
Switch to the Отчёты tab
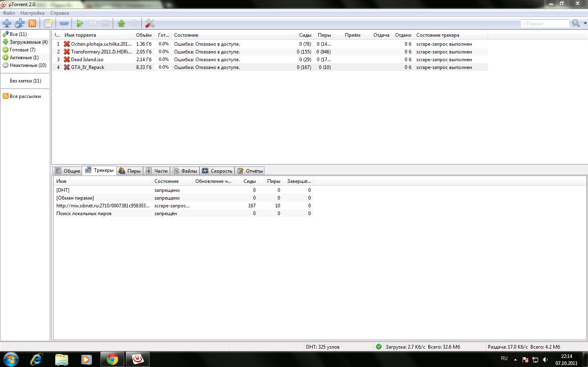tap(250, 171)
